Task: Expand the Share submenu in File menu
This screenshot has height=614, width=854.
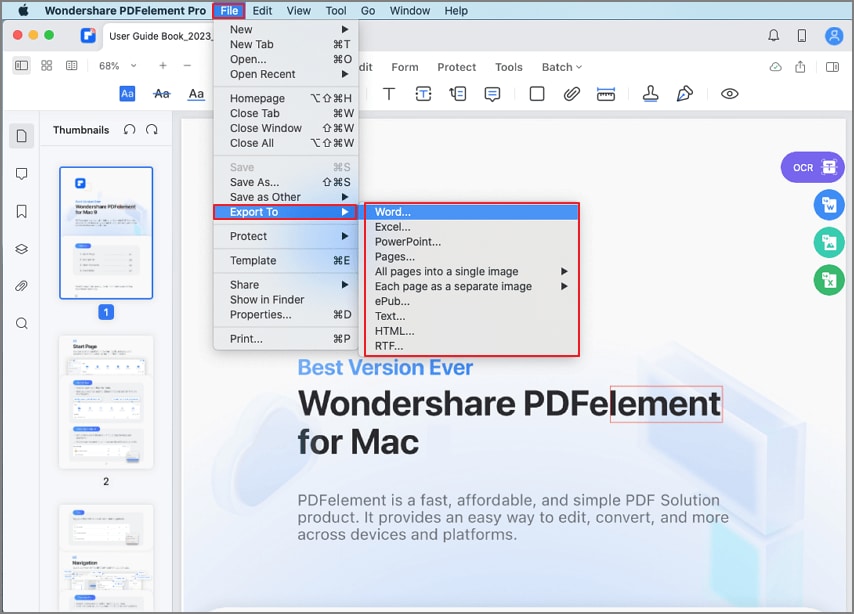Action: pyautogui.click(x=286, y=284)
